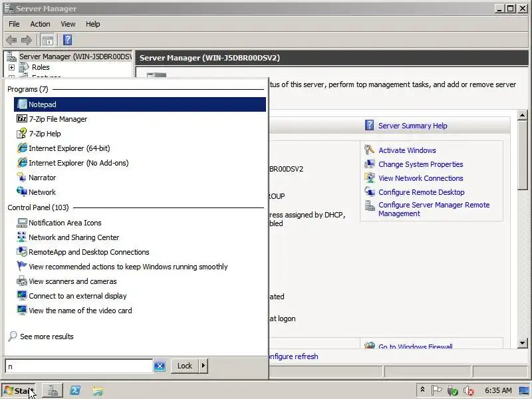Image resolution: width=532 pixels, height=399 pixels.
Task: Open the Help menu
Action: click(x=92, y=24)
